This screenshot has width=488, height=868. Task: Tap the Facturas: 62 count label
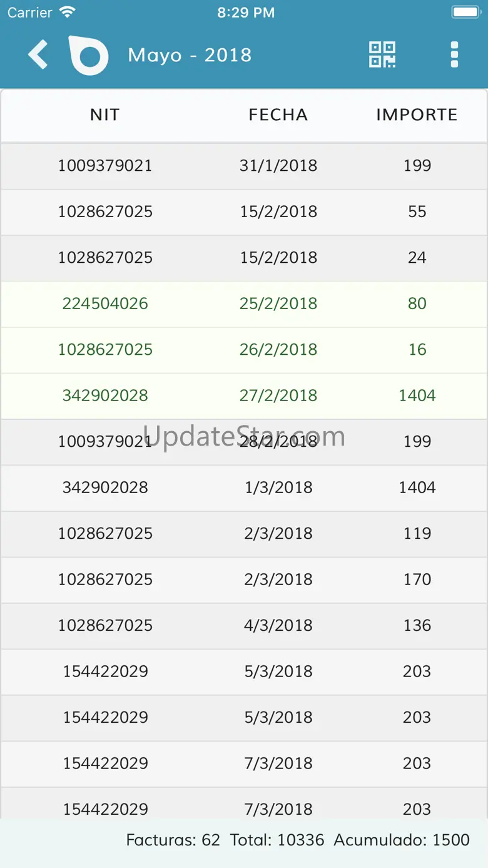[x=173, y=840]
